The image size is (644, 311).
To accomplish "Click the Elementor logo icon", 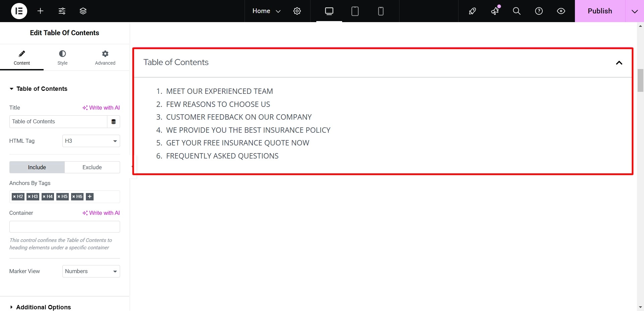I will pos(19,11).
